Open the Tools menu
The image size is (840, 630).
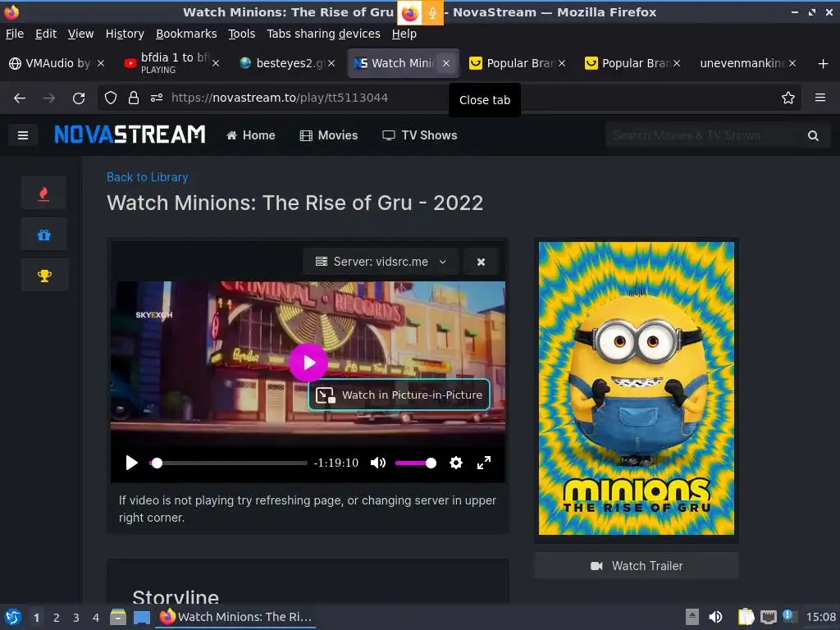point(242,34)
